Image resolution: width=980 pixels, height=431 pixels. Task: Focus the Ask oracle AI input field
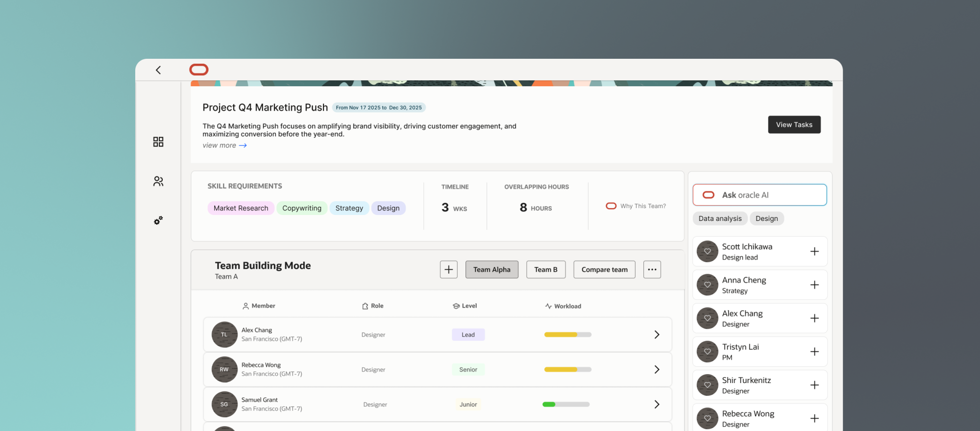[759, 195]
